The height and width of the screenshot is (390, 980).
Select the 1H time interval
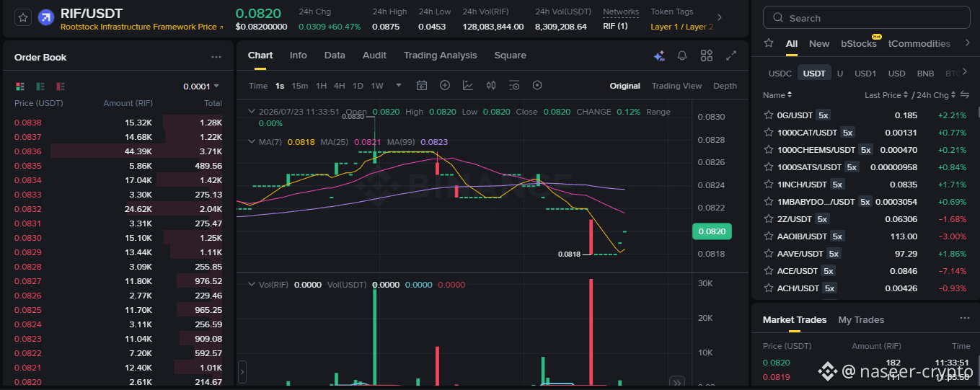[321, 86]
